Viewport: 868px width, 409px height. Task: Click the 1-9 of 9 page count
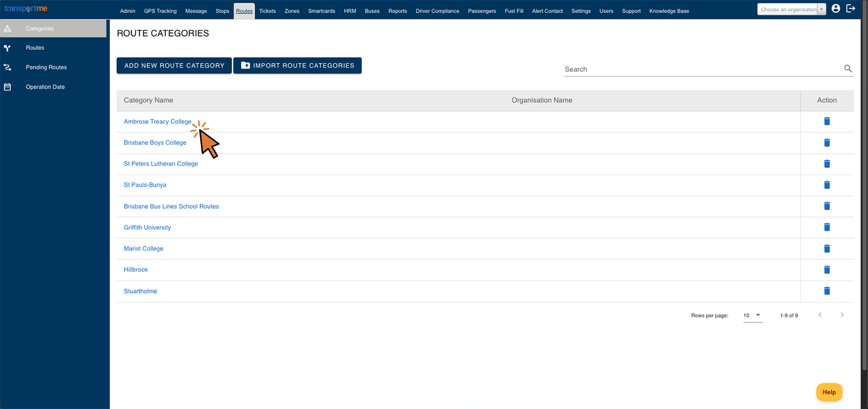[x=789, y=316]
